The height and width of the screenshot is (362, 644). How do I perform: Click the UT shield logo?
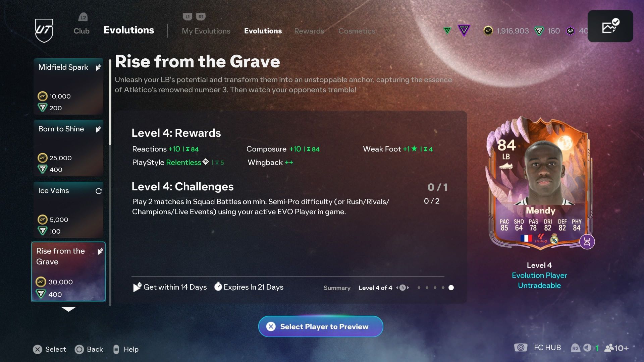click(x=44, y=31)
